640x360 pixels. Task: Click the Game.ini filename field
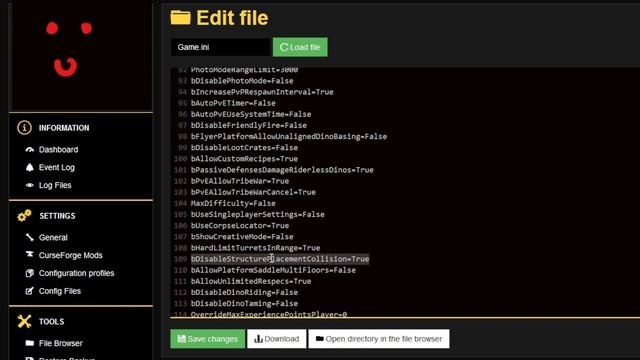coord(220,47)
